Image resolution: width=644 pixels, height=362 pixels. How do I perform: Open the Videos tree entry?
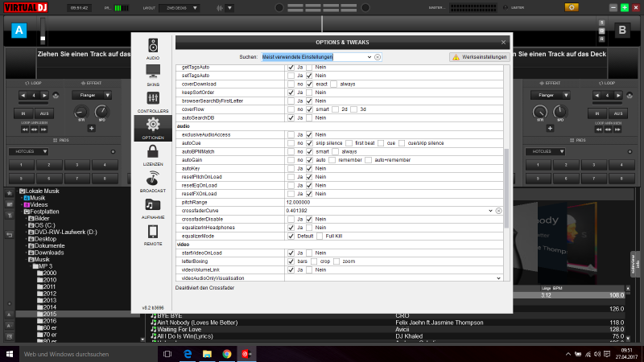click(39, 205)
